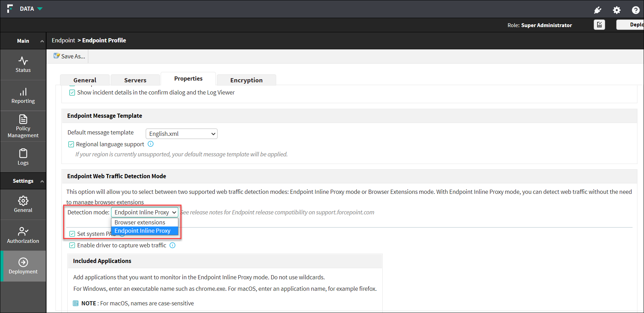
Task: Open the Reporting section icon
Action: point(23,96)
